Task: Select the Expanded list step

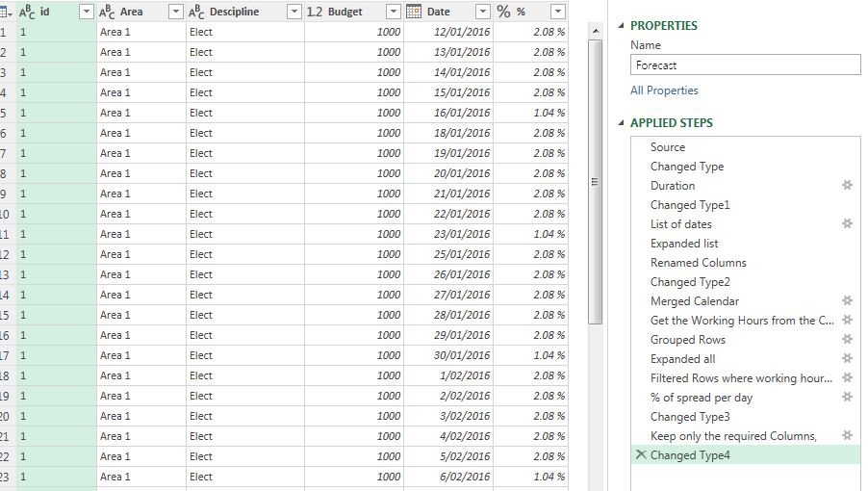Action: [x=684, y=244]
